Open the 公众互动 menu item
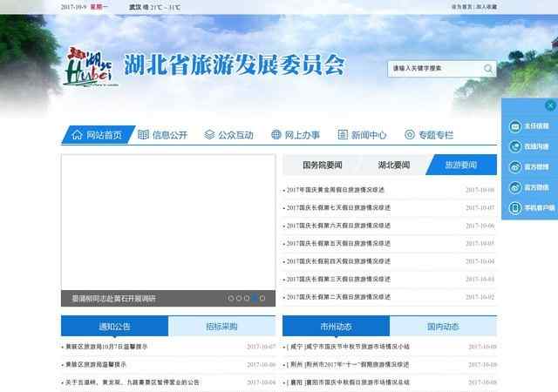The width and height of the screenshot is (558, 392). 228,135
